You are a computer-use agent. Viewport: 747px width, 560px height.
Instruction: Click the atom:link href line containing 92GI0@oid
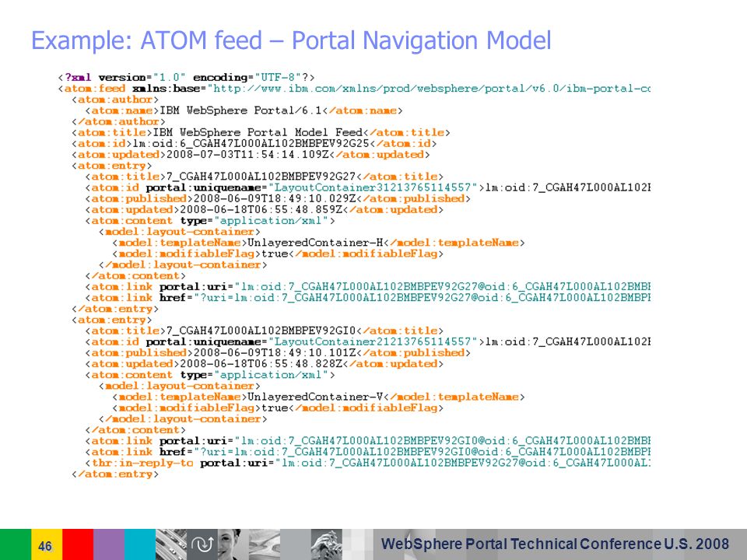pyautogui.click(x=368, y=453)
